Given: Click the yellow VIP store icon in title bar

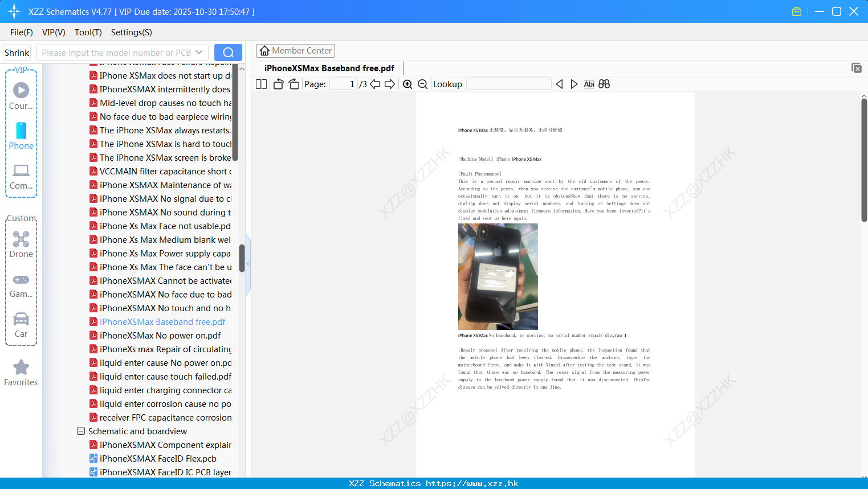Looking at the screenshot, I should (x=797, y=11).
